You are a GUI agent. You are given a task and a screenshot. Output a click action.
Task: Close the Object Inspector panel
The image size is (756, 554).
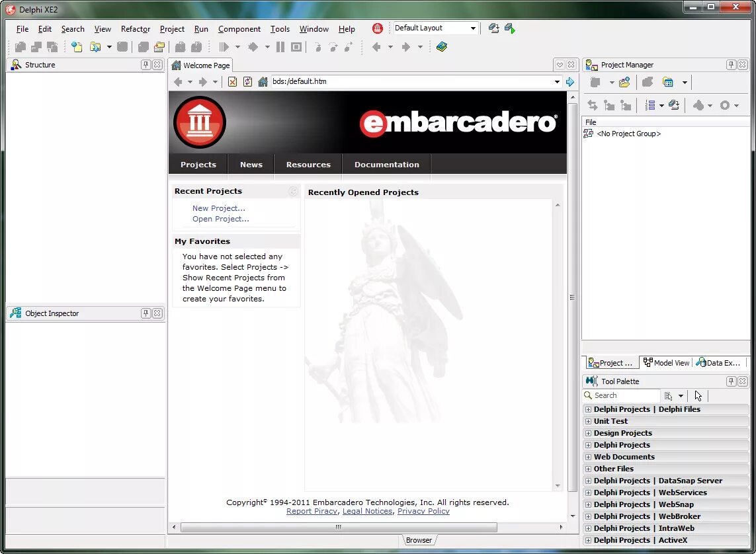[x=157, y=313]
